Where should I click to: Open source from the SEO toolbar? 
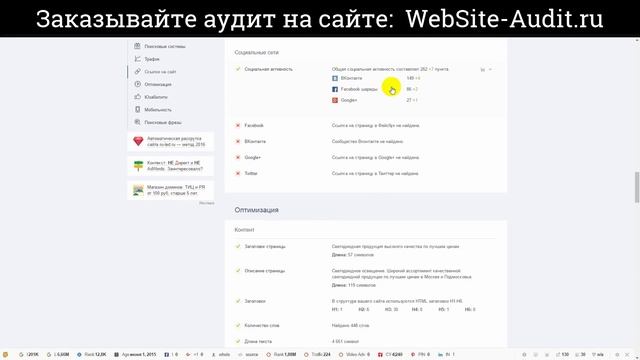(x=248, y=355)
